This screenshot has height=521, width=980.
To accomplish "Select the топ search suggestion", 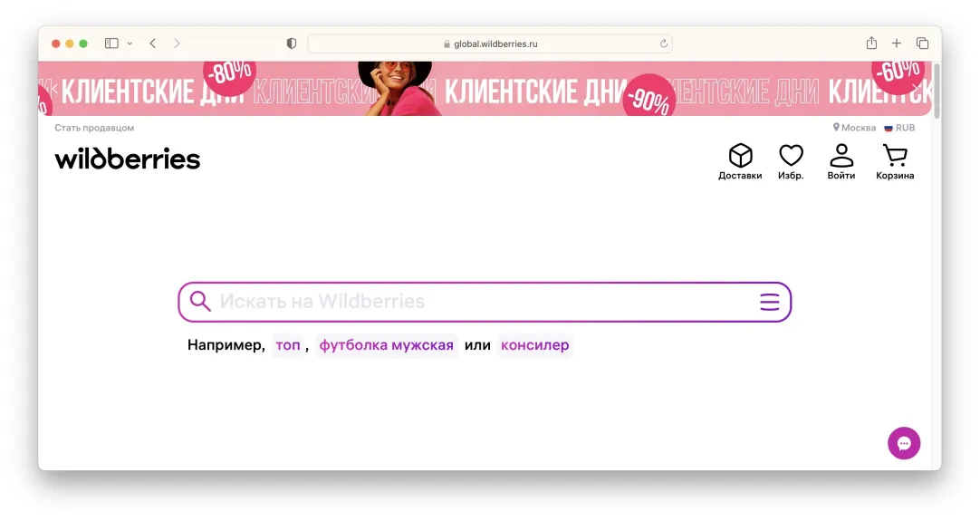I will [288, 345].
